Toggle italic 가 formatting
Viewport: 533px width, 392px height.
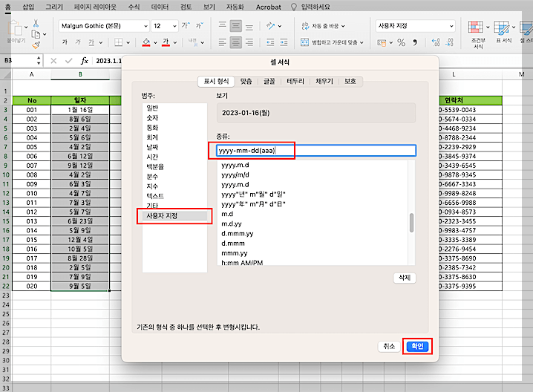pyautogui.click(x=78, y=42)
